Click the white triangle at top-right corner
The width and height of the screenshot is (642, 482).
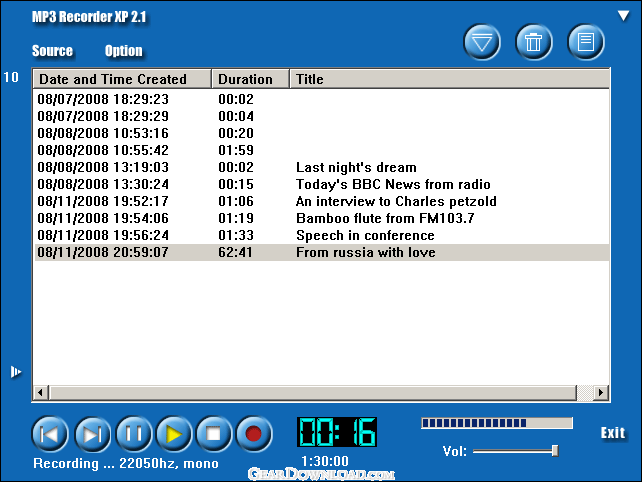(x=624, y=16)
